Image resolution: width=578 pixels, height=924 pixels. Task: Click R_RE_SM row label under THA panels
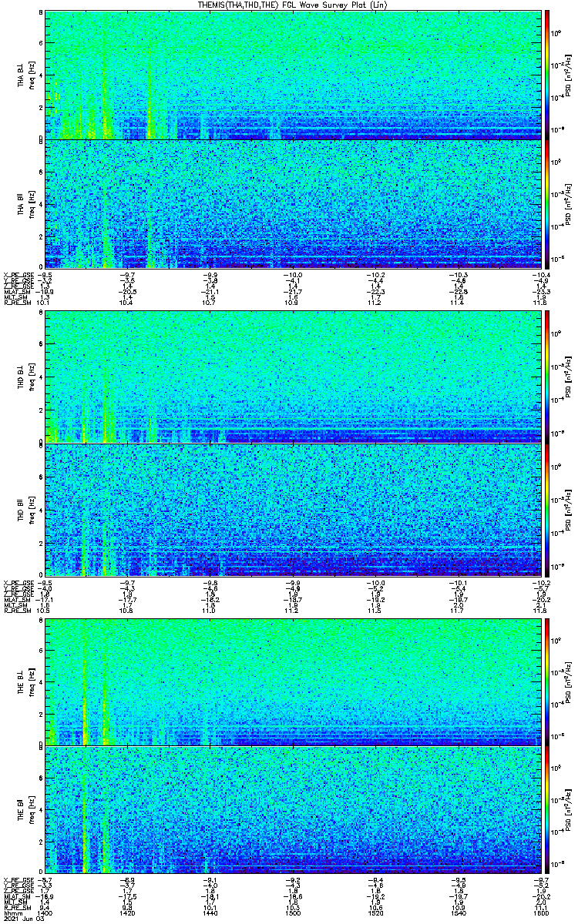pyautogui.click(x=16, y=303)
